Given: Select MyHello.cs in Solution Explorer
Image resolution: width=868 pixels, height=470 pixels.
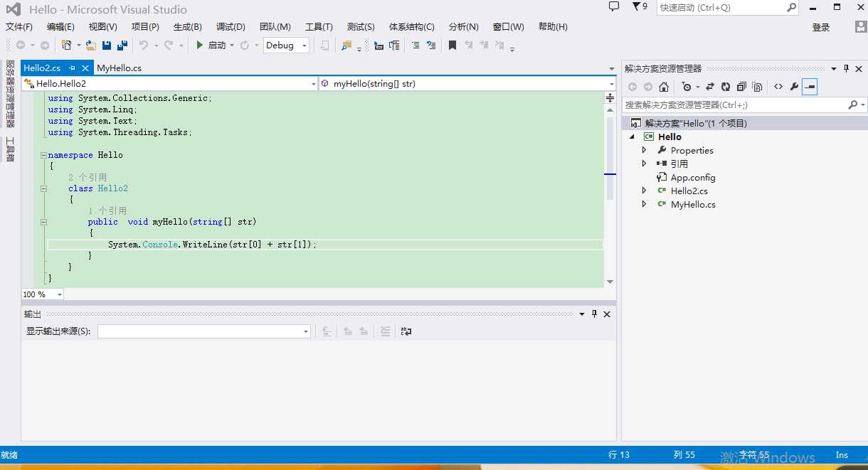Looking at the screenshot, I should click(x=693, y=204).
